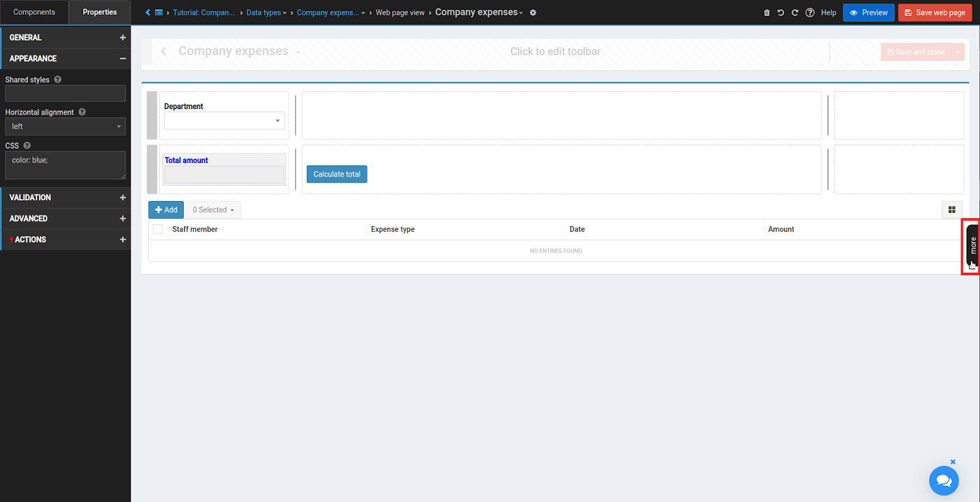Show help for Horizontal alignment
Viewport: 980px width, 502px height.
(82, 112)
